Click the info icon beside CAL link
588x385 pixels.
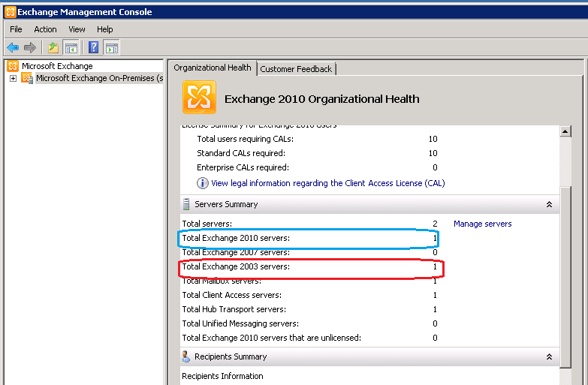click(x=203, y=183)
